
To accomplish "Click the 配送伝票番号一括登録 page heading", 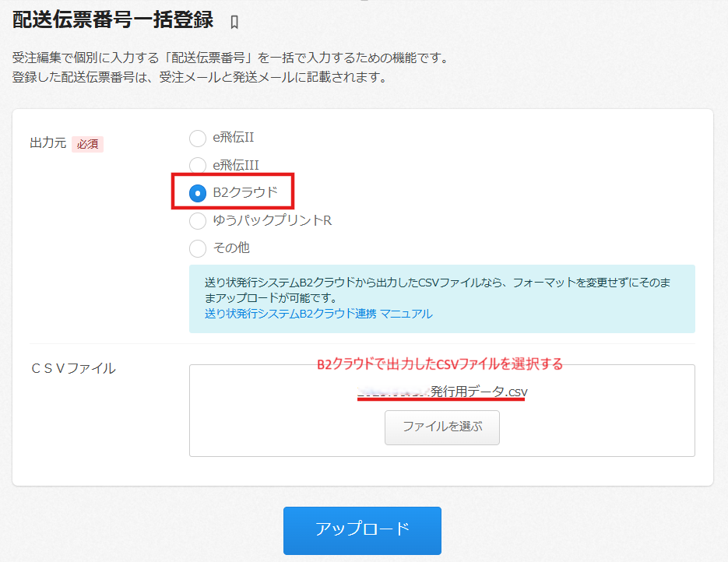I will [113, 20].
